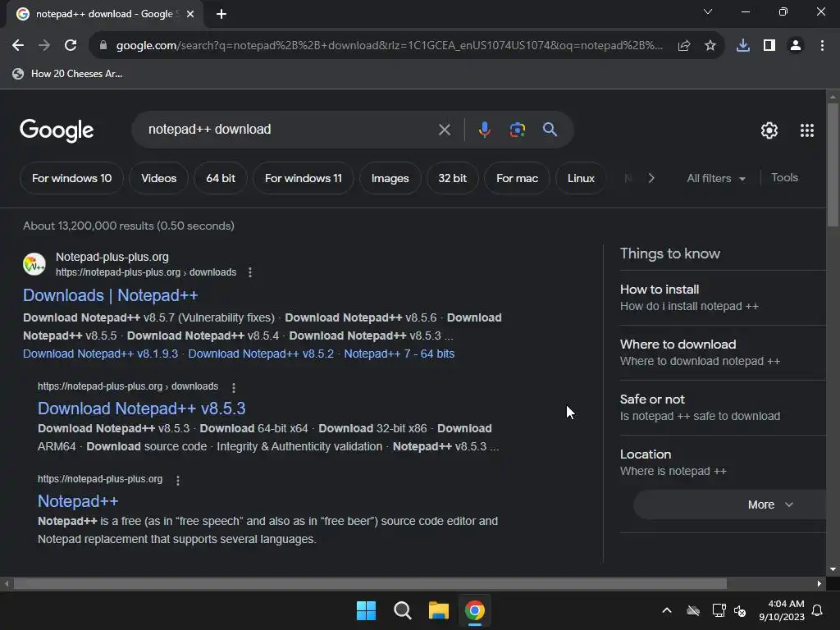Apply 32 bit filter chip

452,178
